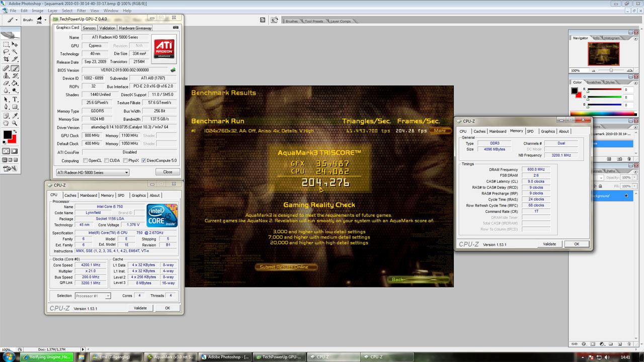Click the Navigator image thumbnail

604,53
